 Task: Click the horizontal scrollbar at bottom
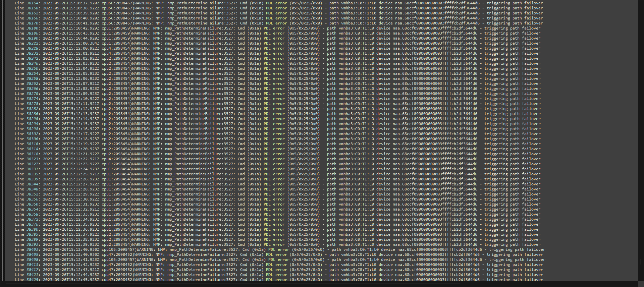(x=233, y=283)
